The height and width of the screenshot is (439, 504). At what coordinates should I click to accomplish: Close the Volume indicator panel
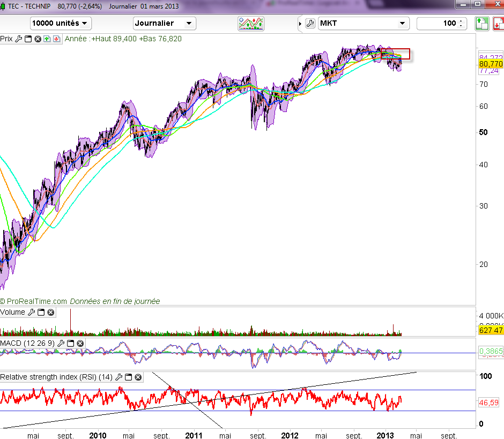coord(50,312)
